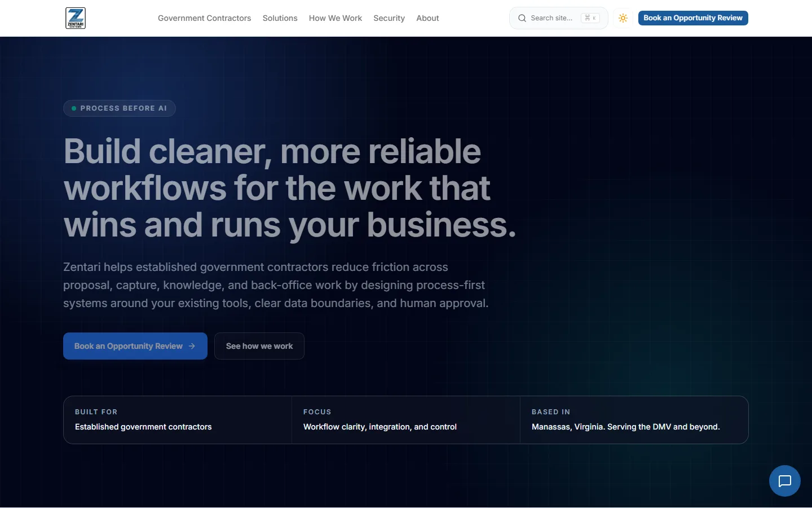
Task: Open the About page
Action: (x=427, y=18)
